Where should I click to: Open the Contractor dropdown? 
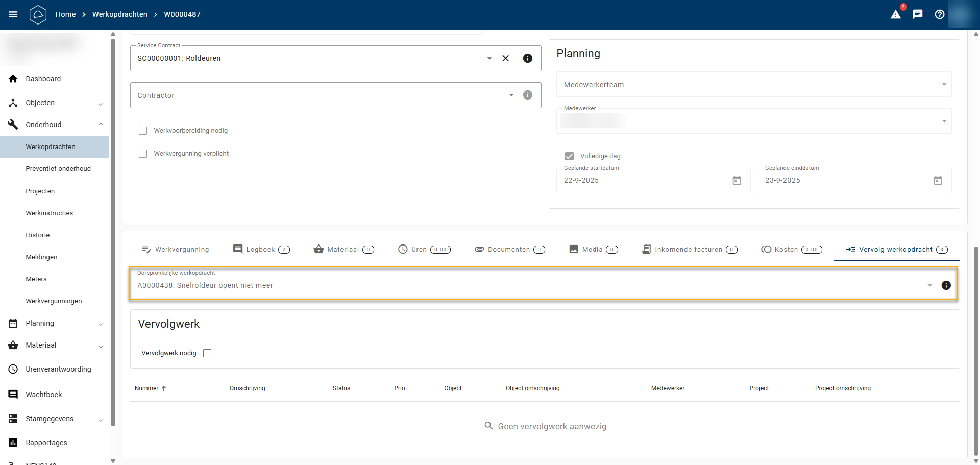[511, 95]
